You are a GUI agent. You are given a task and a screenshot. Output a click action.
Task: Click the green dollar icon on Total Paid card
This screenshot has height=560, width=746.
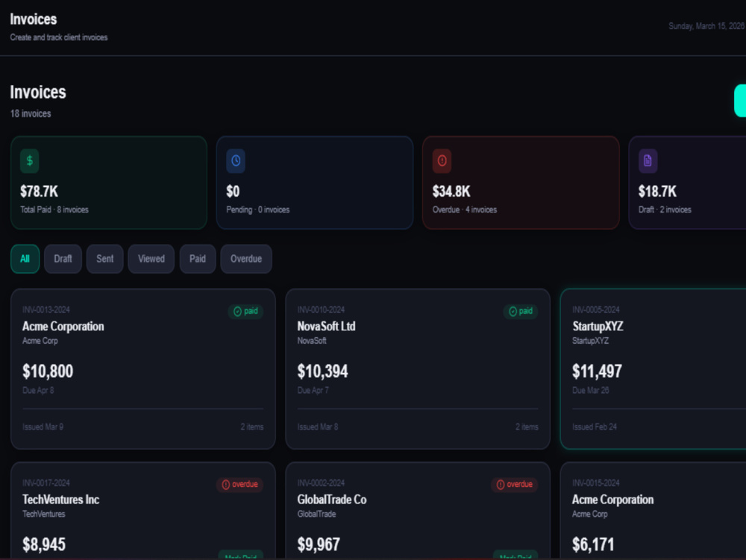click(30, 160)
